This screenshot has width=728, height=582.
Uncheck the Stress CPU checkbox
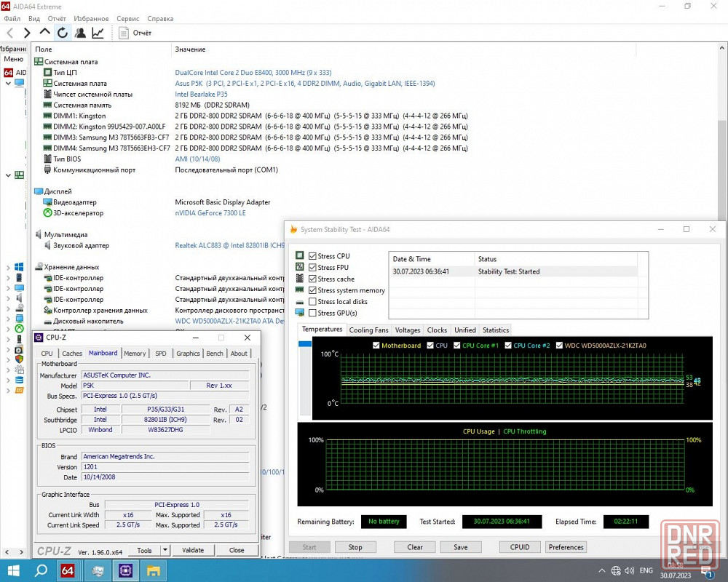pyautogui.click(x=312, y=256)
